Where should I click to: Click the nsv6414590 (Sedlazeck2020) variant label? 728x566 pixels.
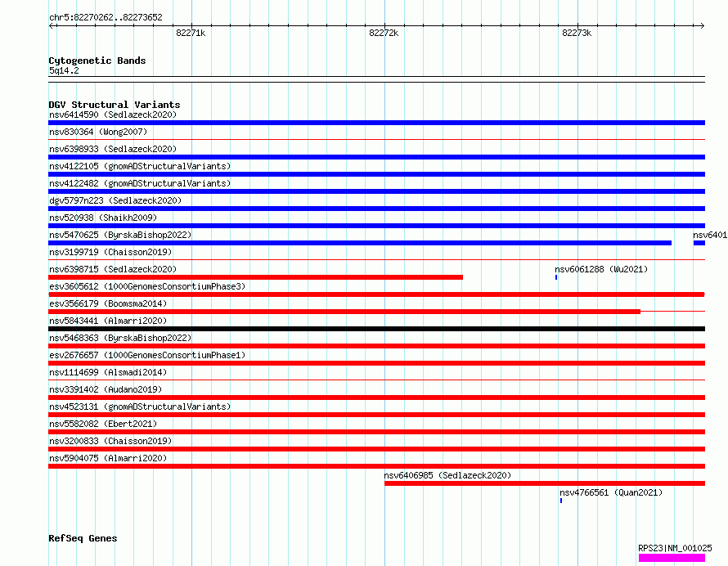coord(113,115)
